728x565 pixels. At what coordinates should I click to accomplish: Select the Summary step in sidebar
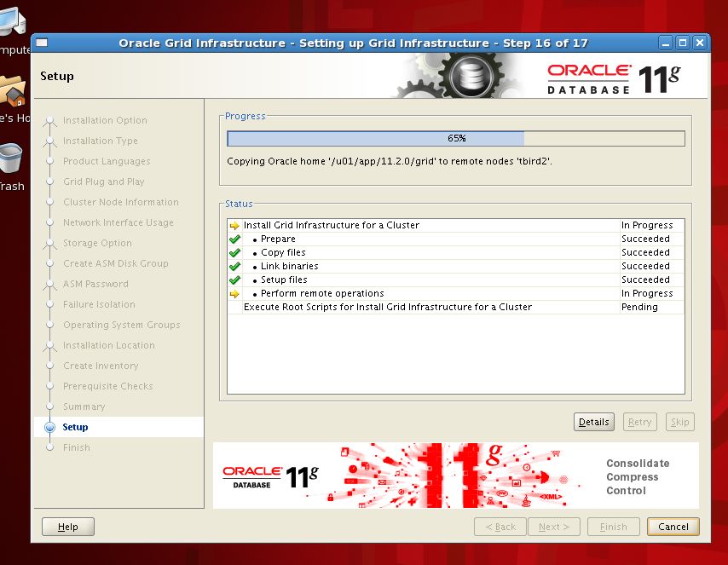[84, 406]
